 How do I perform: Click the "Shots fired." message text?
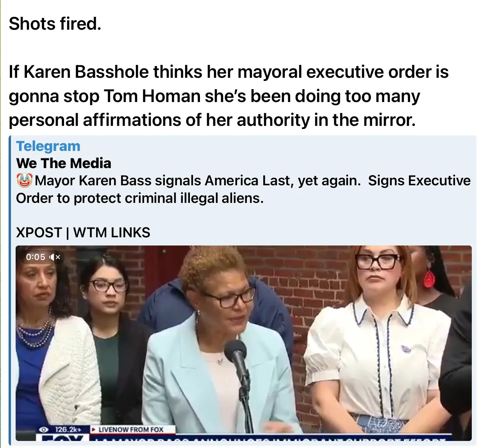55,23
